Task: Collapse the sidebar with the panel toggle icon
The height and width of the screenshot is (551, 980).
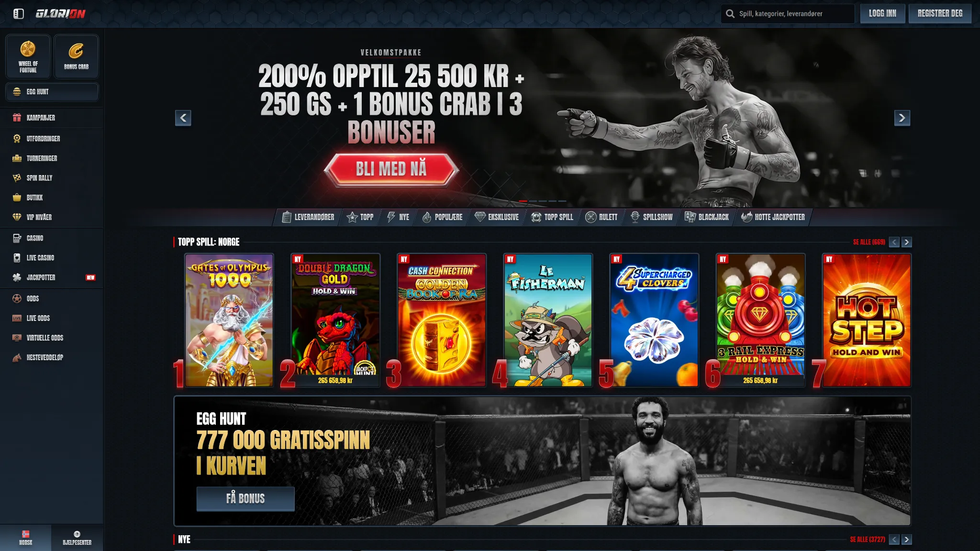Action: 19,14
